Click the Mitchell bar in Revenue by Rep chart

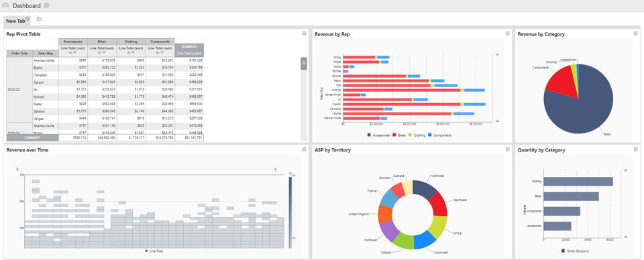(x=414, y=90)
